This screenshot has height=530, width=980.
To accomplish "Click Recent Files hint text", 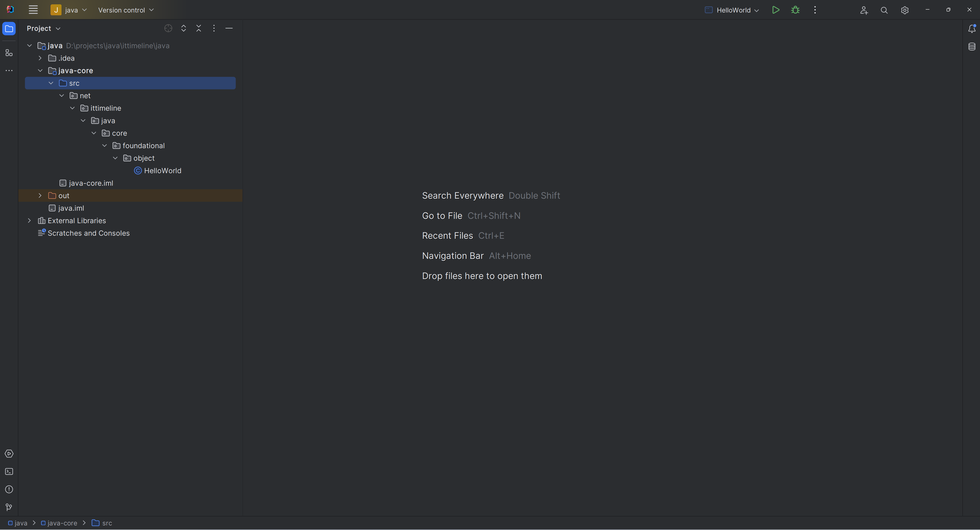I will click(447, 236).
